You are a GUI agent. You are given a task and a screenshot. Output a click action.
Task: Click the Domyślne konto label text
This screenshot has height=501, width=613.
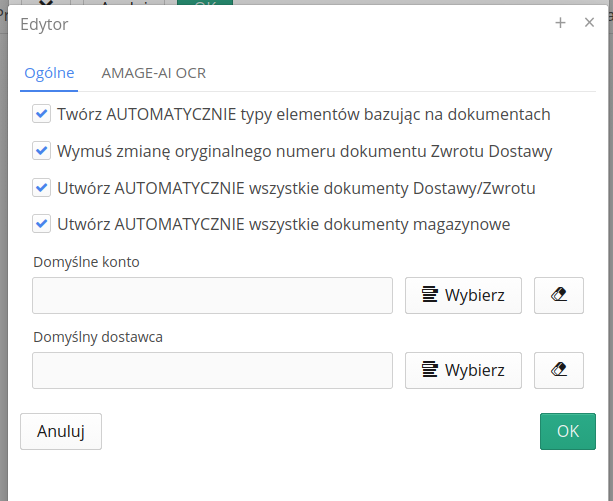click(86, 263)
